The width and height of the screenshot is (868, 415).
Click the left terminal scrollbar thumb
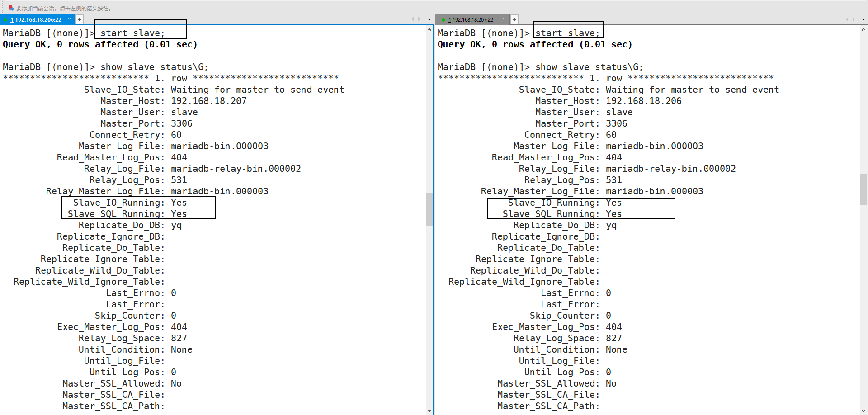pyautogui.click(x=429, y=209)
